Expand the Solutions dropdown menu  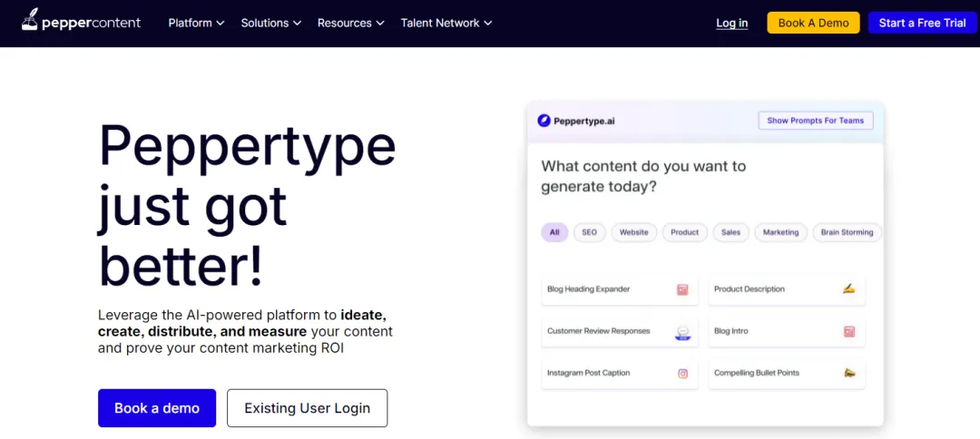[270, 23]
